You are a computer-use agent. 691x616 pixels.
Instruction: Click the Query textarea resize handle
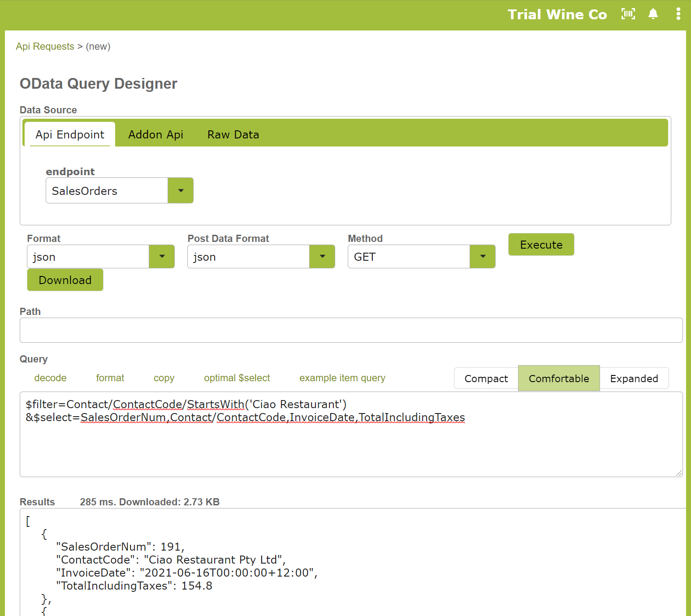point(678,473)
